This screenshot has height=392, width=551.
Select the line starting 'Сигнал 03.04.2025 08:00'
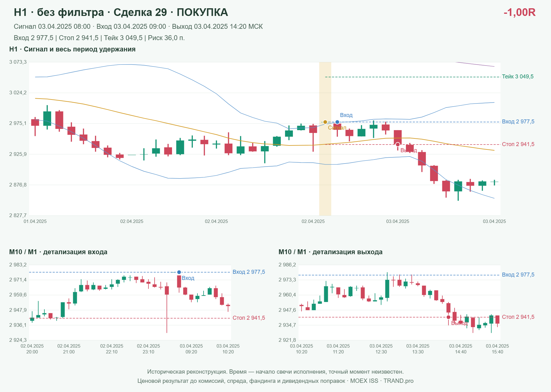(138, 27)
